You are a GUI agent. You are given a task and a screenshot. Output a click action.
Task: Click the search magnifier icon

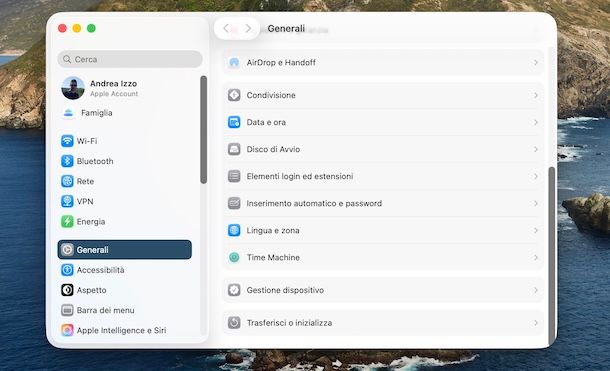[67, 59]
